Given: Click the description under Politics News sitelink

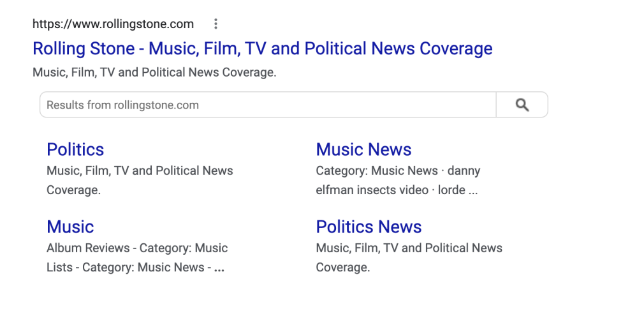Looking at the screenshot, I should point(409,248).
